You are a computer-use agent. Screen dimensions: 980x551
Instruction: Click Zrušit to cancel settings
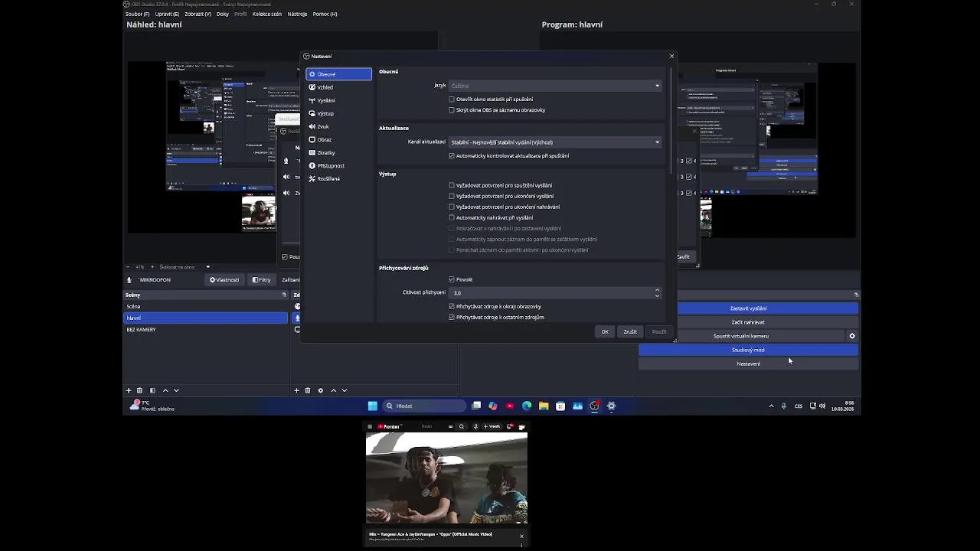click(630, 331)
